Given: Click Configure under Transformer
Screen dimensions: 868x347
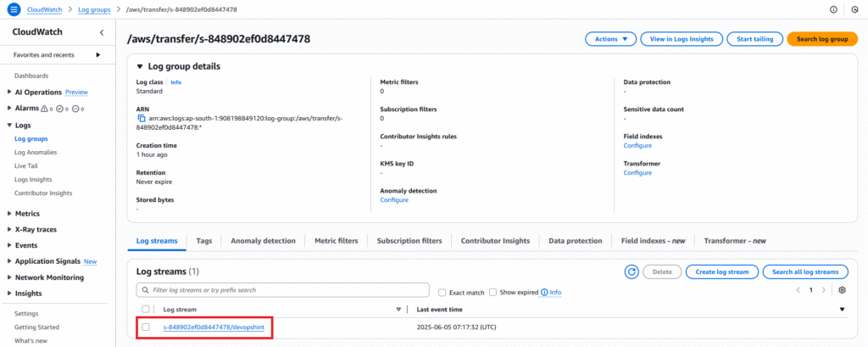Looking at the screenshot, I should 637,172.
